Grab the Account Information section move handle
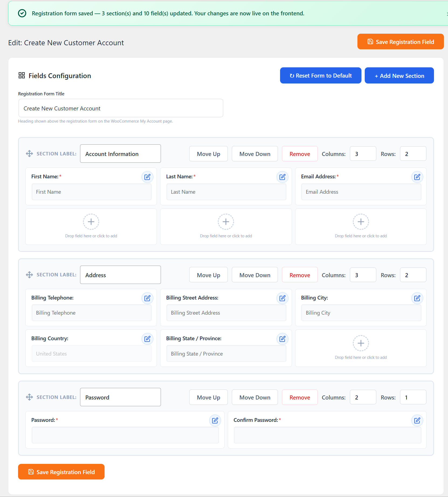 [29, 154]
